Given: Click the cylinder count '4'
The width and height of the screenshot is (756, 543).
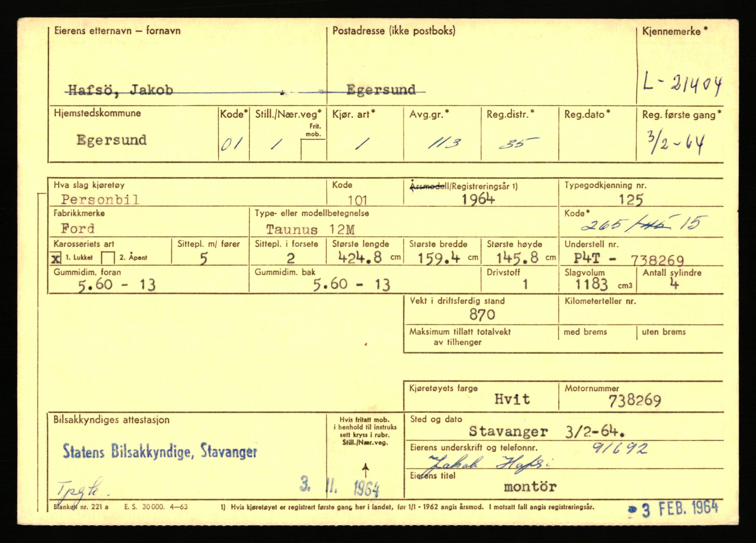Looking at the screenshot, I should [674, 284].
